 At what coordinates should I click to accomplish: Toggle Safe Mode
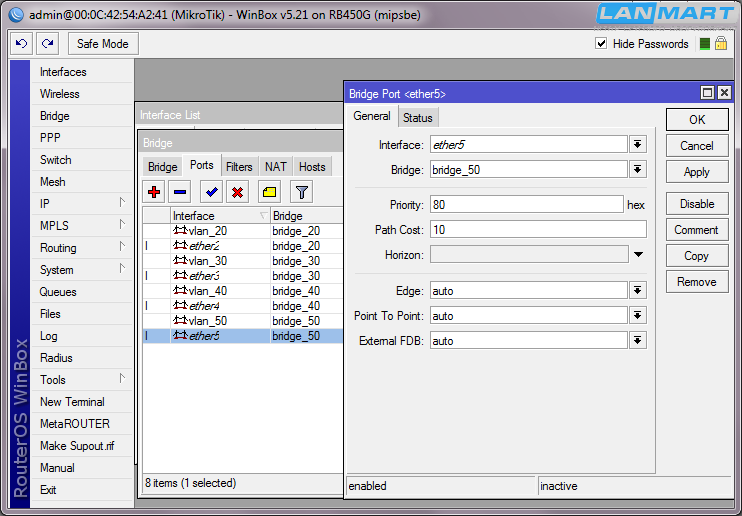(103, 44)
